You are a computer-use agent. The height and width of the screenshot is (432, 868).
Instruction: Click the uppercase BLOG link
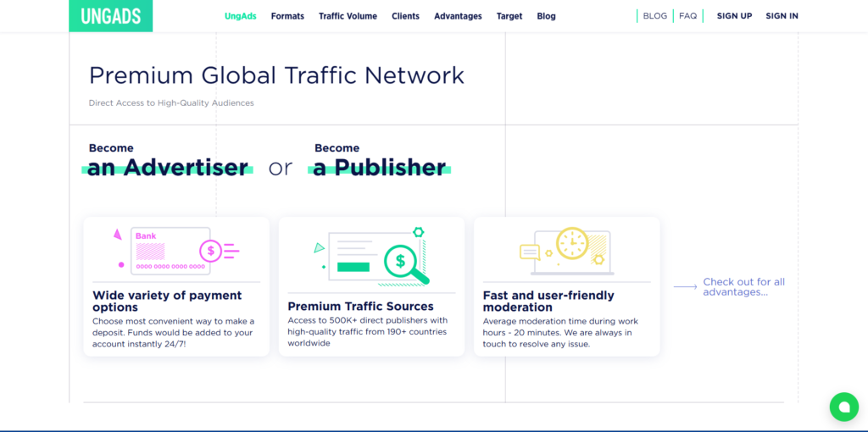[x=654, y=16]
